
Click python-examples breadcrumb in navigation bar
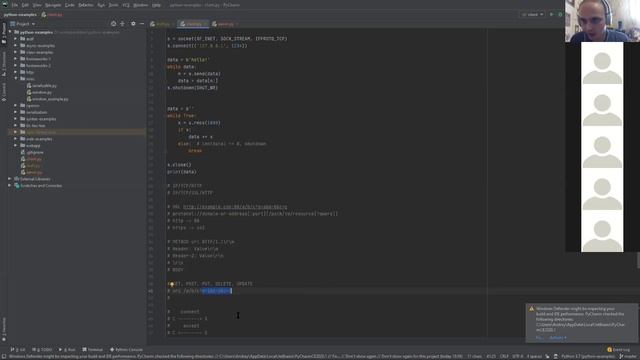20,15
